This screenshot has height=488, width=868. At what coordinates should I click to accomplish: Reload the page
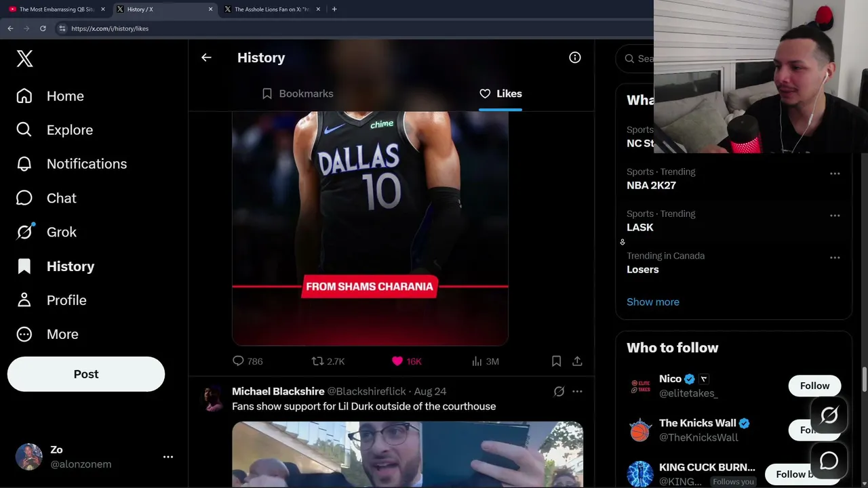43,28
